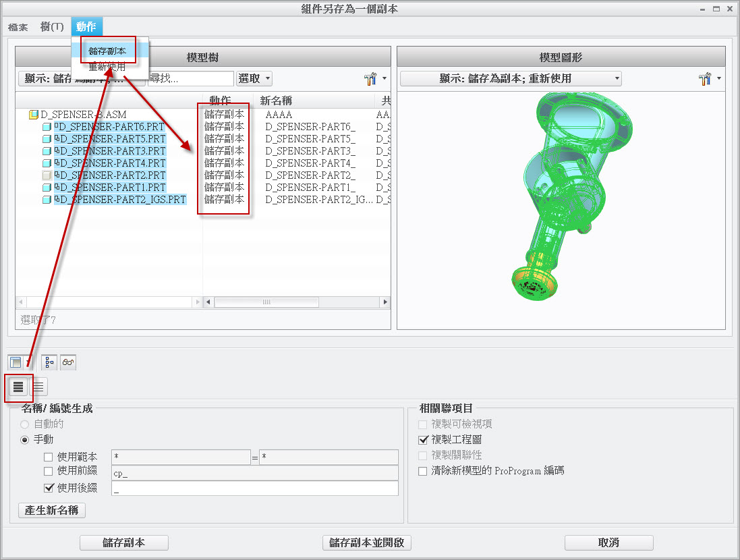Open the 選取 dropdown

click(x=254, y=78)
